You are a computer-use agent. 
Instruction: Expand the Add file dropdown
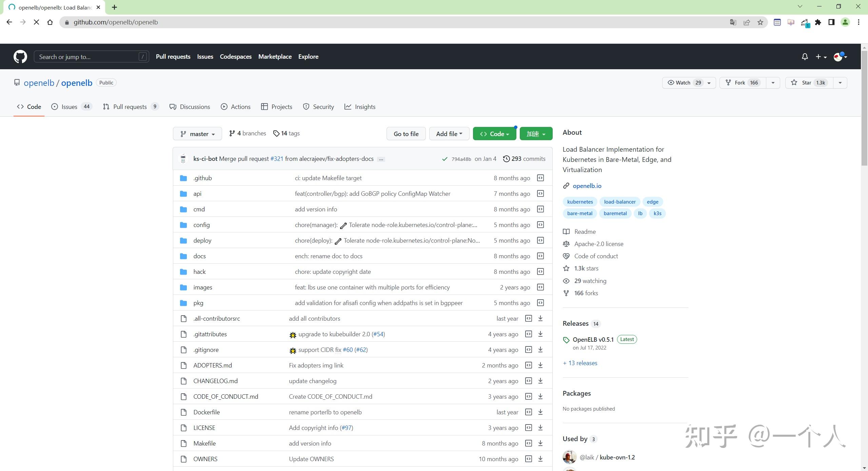pos(449,134)
